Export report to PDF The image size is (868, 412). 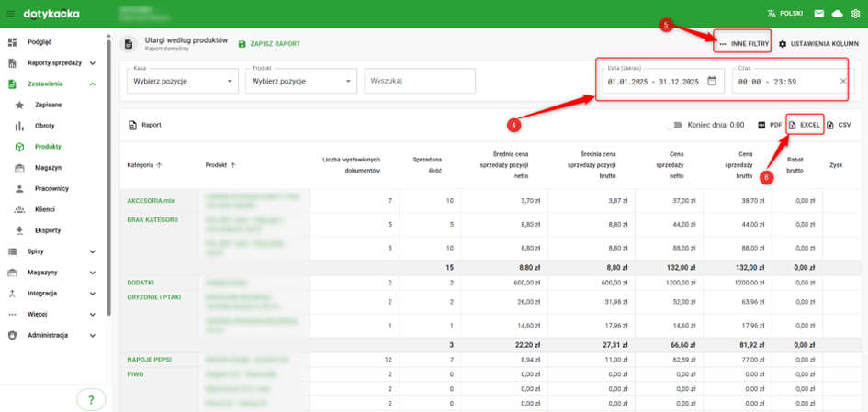(770, 126)
